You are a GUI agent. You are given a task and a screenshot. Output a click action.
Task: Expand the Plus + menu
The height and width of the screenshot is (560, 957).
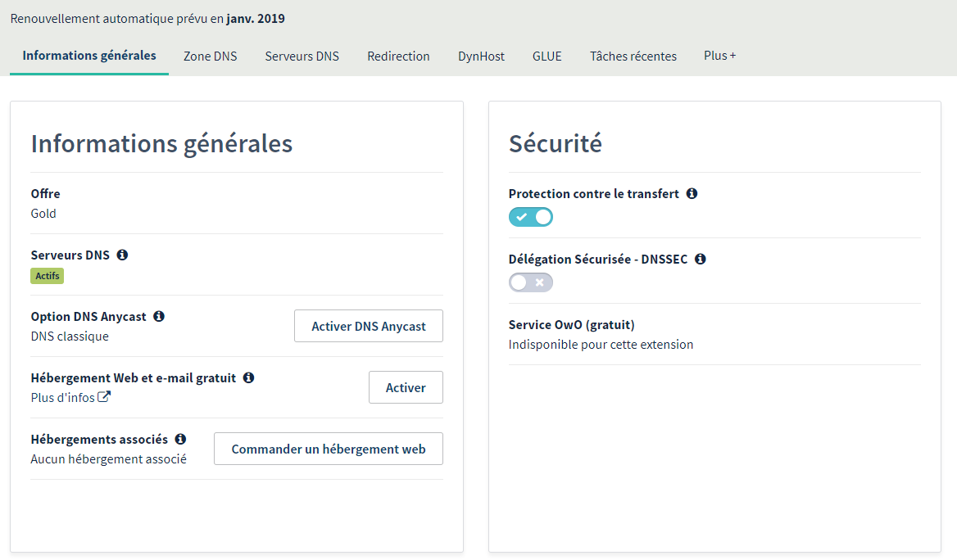pyautogui.click(x=719, y=56)
